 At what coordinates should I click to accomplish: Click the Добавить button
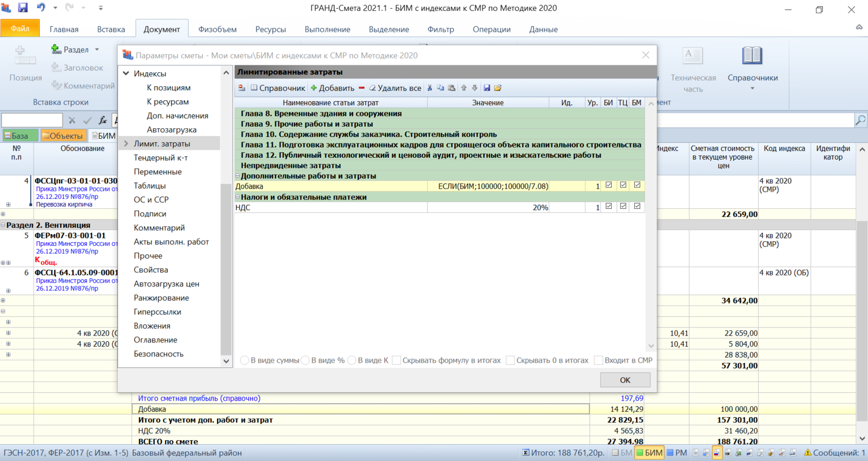point(332,88)
